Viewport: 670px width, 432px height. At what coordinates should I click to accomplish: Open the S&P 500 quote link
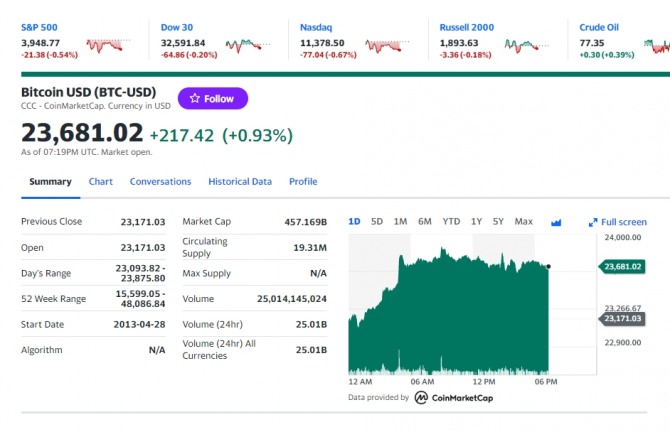coord(39,27)
